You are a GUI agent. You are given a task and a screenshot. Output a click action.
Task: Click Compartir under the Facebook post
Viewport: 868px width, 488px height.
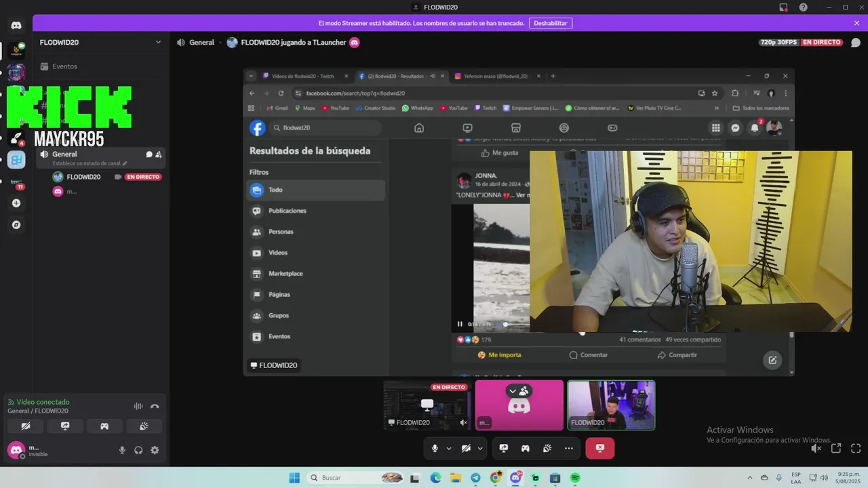(x=677, y=355)
